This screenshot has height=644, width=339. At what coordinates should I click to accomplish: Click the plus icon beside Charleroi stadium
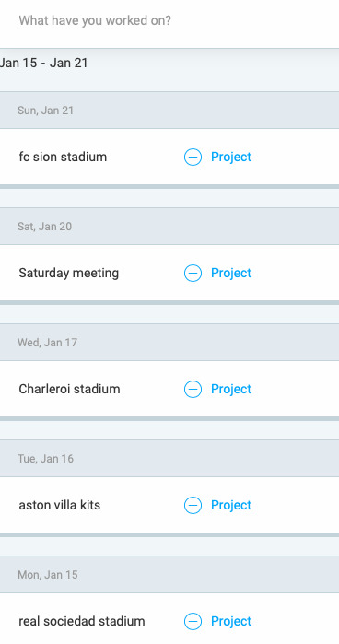click(193, 390)
